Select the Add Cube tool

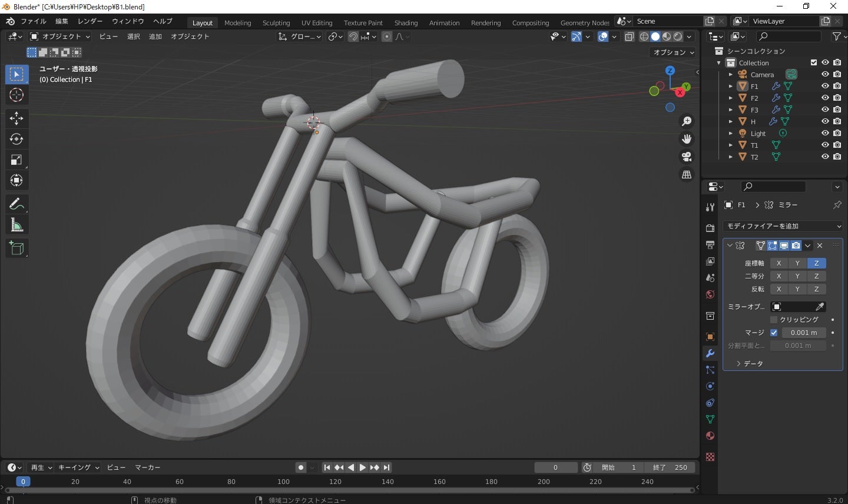click(16, 248)
